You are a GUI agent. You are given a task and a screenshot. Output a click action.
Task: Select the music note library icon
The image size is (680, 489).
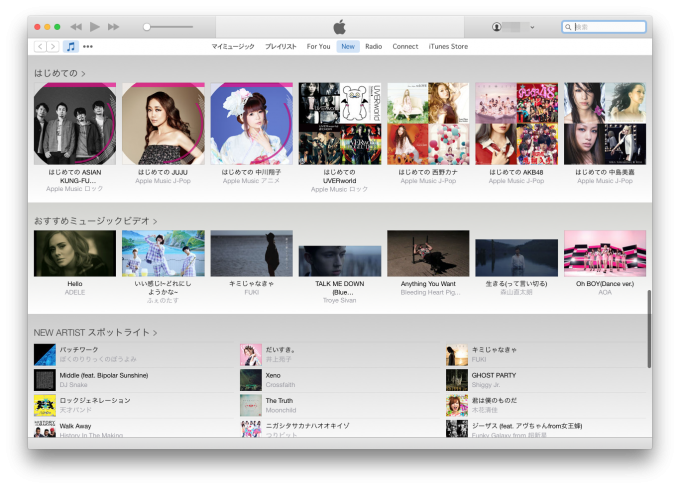[x=71, y=46]
